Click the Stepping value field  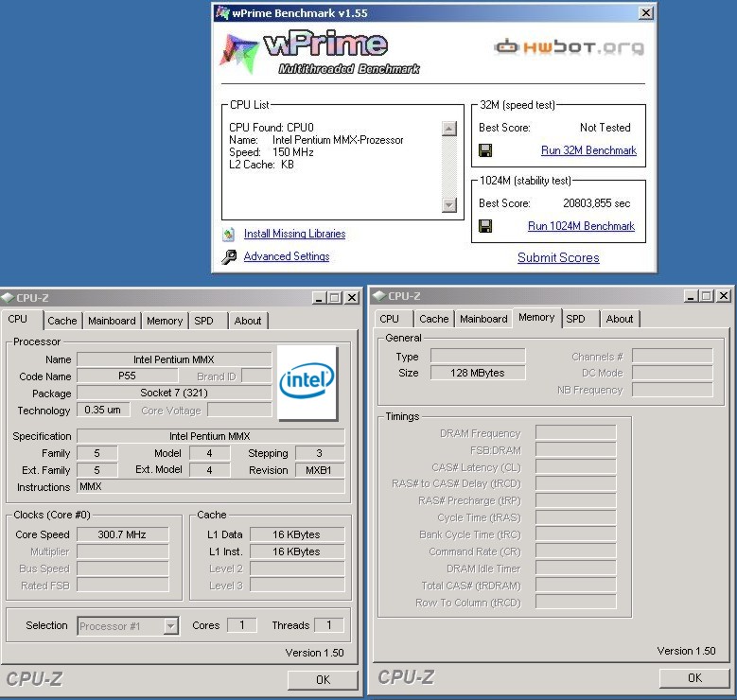319,453
